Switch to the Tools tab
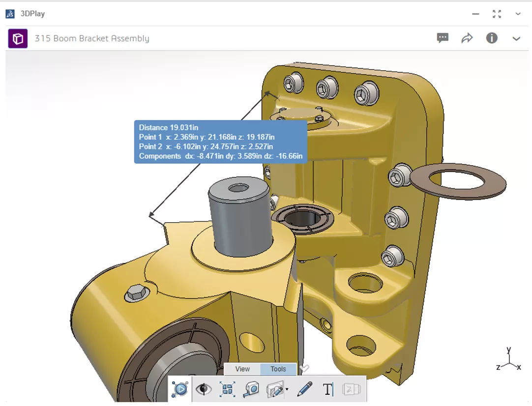Screen dimensions: 532x406 (278, 369)
